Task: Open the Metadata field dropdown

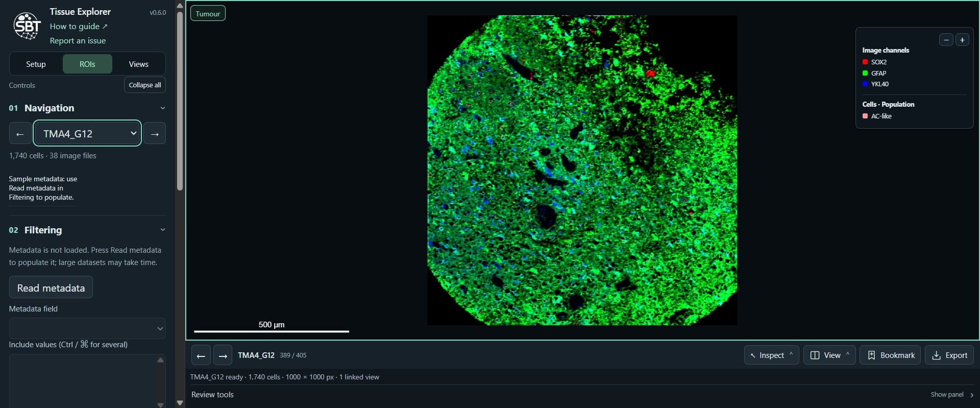Action: click(87, 328)
